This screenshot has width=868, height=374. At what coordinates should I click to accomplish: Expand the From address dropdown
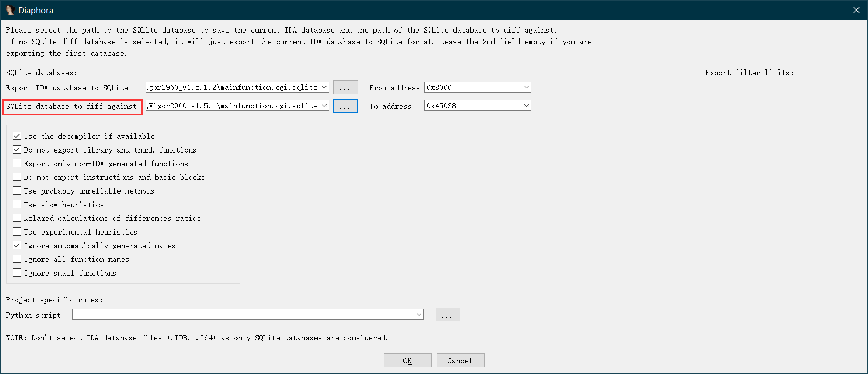[526, 87]
